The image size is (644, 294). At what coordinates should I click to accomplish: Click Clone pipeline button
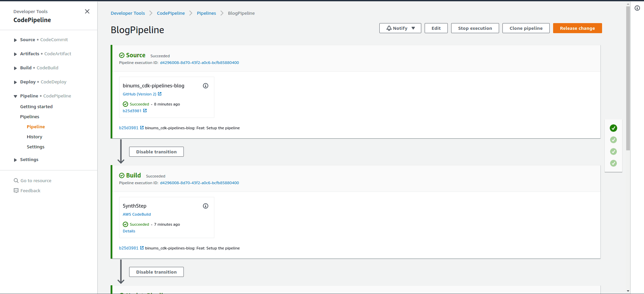[526, 28]
